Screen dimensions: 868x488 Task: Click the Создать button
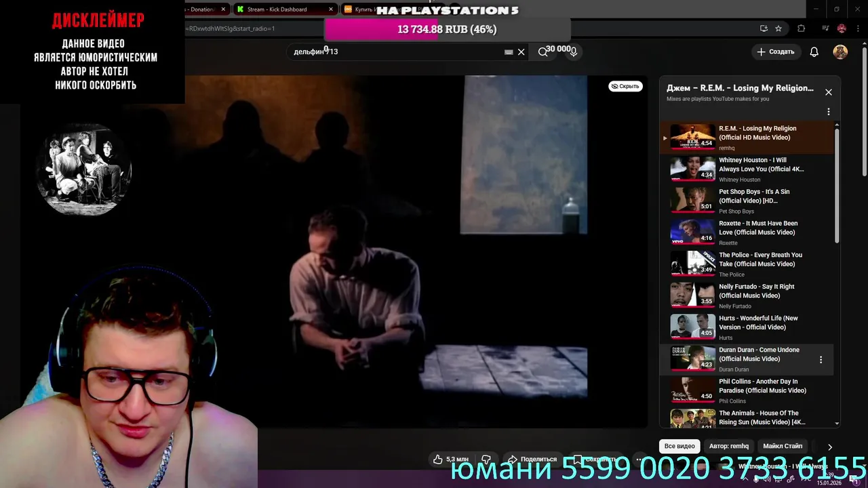(x=775, y=52)
